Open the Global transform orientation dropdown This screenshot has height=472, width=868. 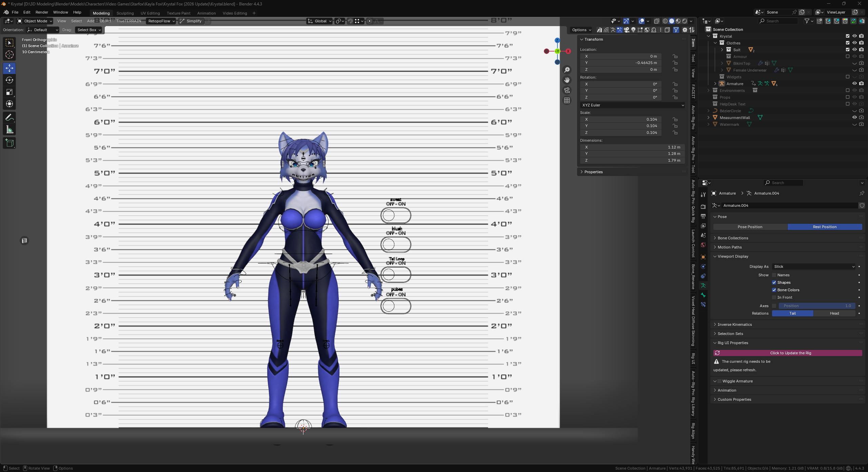[319, 21]
